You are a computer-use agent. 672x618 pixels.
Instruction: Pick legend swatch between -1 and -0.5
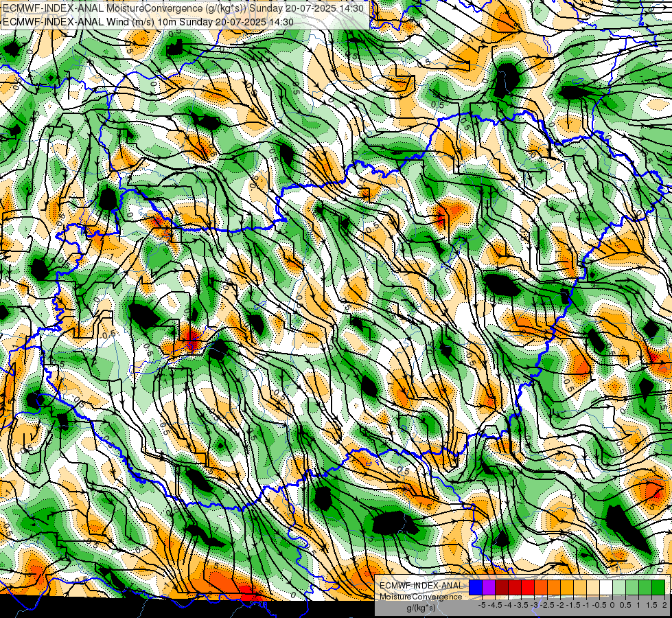point(593,588)
